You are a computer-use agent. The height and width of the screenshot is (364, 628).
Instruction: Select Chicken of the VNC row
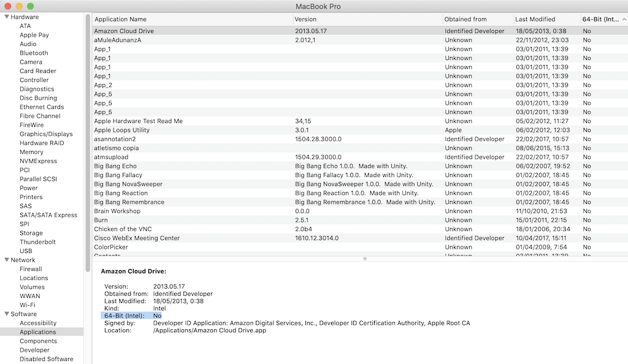pos(360,229)
